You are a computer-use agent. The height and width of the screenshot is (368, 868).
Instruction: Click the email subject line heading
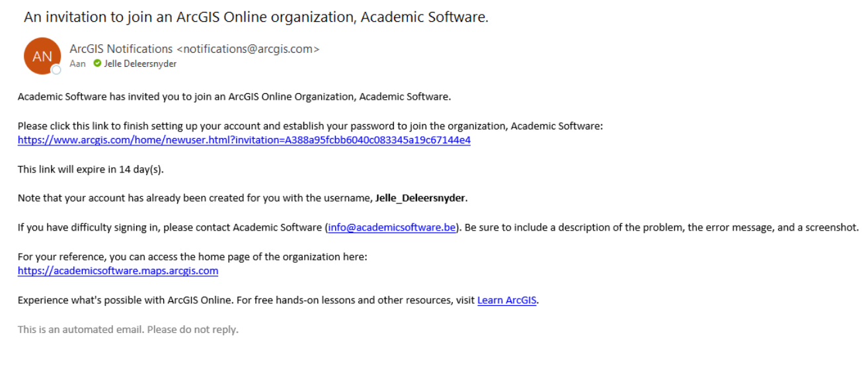(x=256, y=17)
